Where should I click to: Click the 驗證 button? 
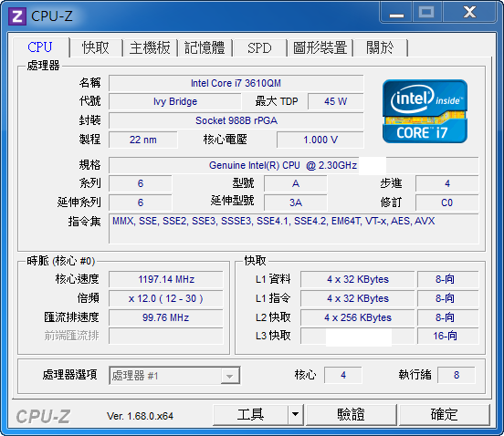pyautogui.click(x=351, y=414)
